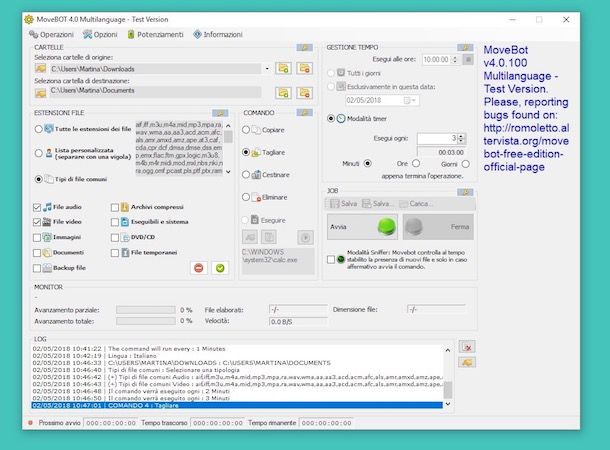Select Tutti i giorni option
Image resolution: width=610 pixels, height=450 pixels.
[x=331, y=73]
